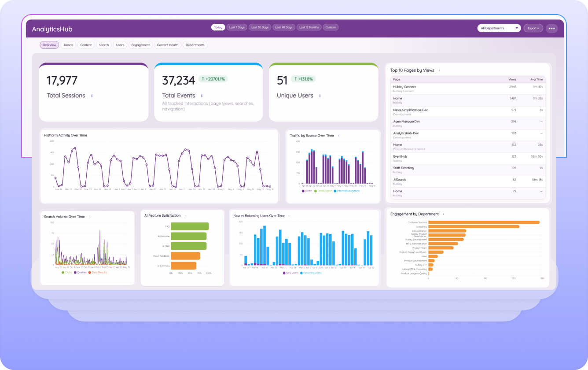Click the +131.8% change badge
This screenshot has width=588, height=370.
(303, 79)
